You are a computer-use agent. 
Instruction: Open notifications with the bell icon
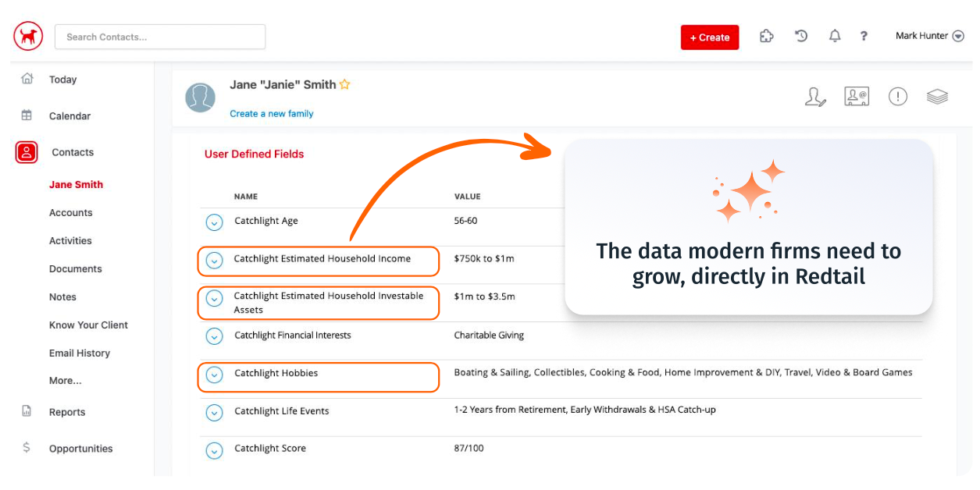point(834,36)
